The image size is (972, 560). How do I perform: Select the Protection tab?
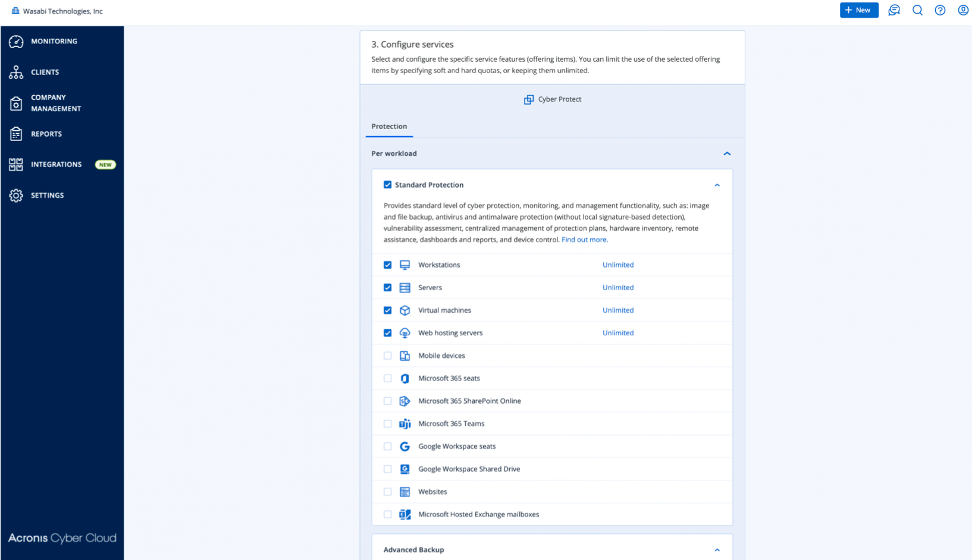[389, 127]
